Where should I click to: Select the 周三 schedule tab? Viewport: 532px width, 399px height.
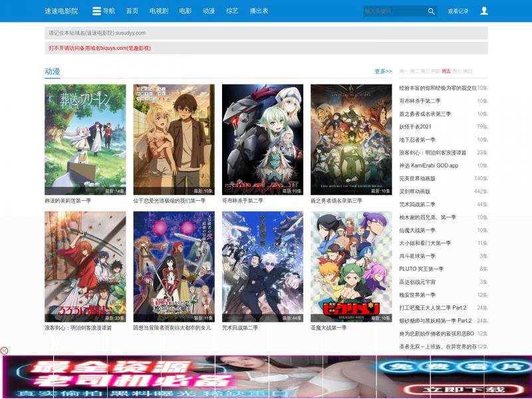(425, 71)
